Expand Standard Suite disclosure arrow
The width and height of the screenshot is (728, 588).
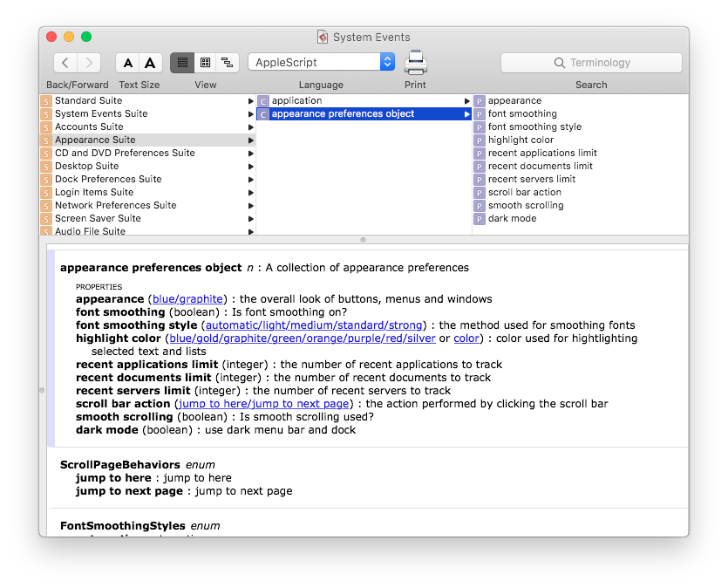click(x=251, y=101)
